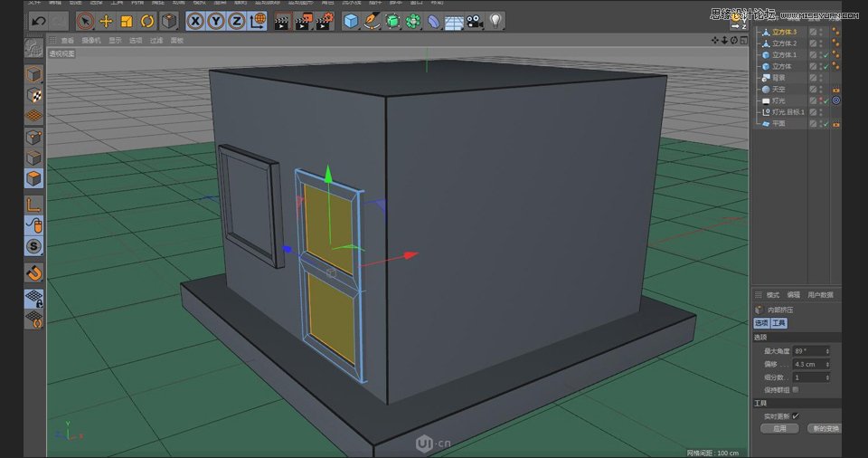Click the 最大角度 value stepper arrows
The height and width of the screenshot is (458, 868).
827,351
